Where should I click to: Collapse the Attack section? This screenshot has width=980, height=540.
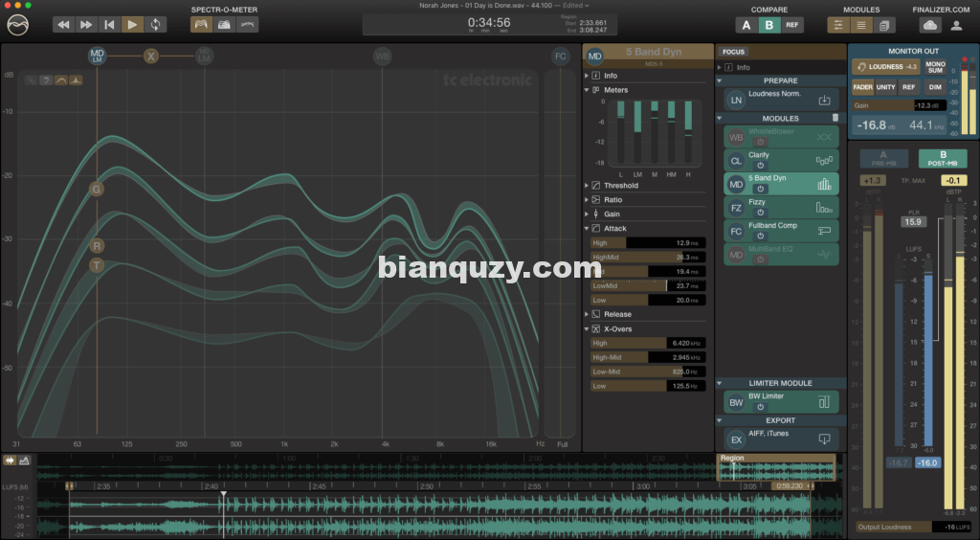(587, 229)
